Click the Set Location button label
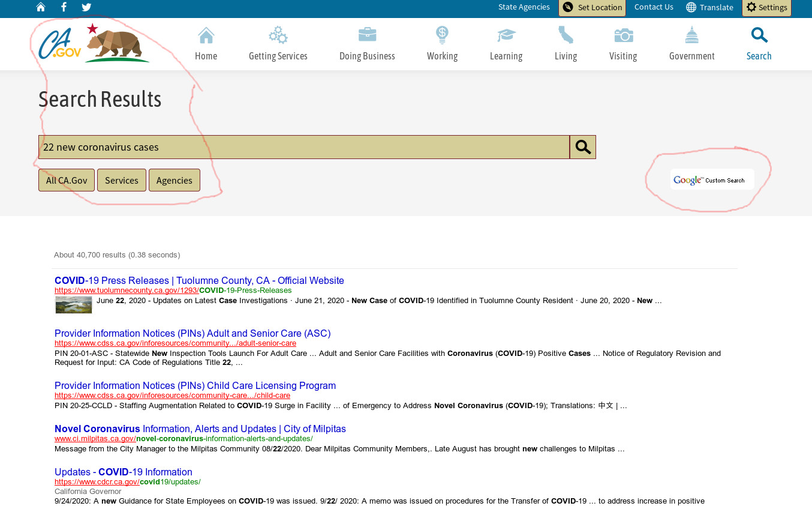This screenshot has height=506, width=812. [600, 7]
